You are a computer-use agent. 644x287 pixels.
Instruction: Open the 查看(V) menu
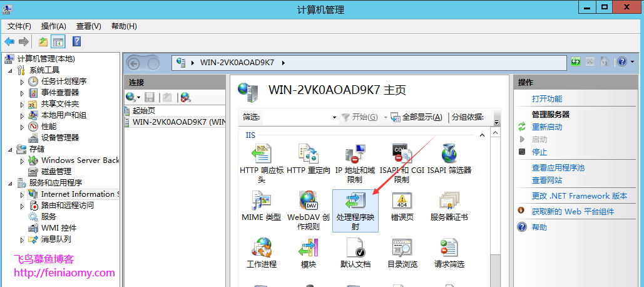click(89, 26)
